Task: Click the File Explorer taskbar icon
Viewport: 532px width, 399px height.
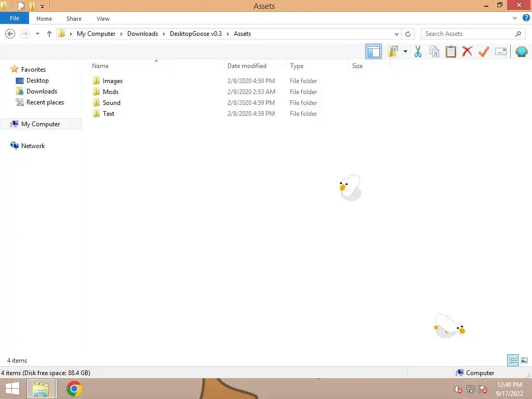Action: (41, 389)
